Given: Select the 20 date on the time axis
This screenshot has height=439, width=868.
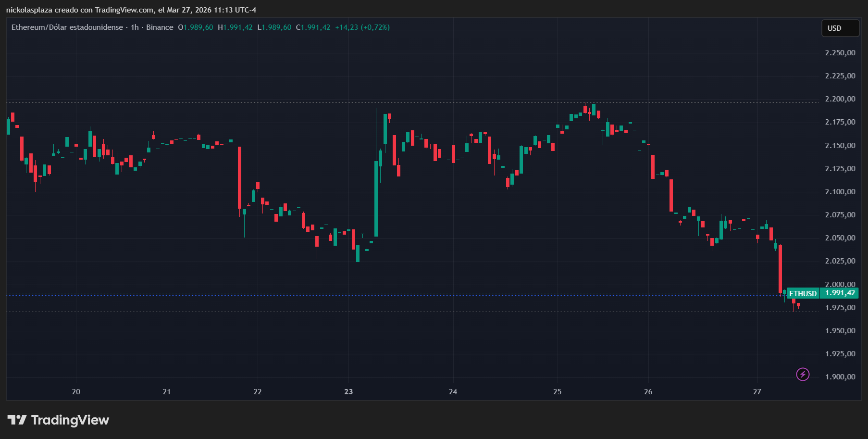Looking at the screenshot, I should pyautogui.click(x=76, y=392).
